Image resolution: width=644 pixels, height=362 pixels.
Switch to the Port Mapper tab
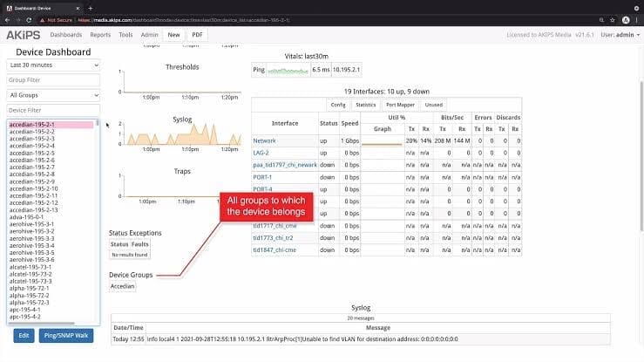point(400,105)
